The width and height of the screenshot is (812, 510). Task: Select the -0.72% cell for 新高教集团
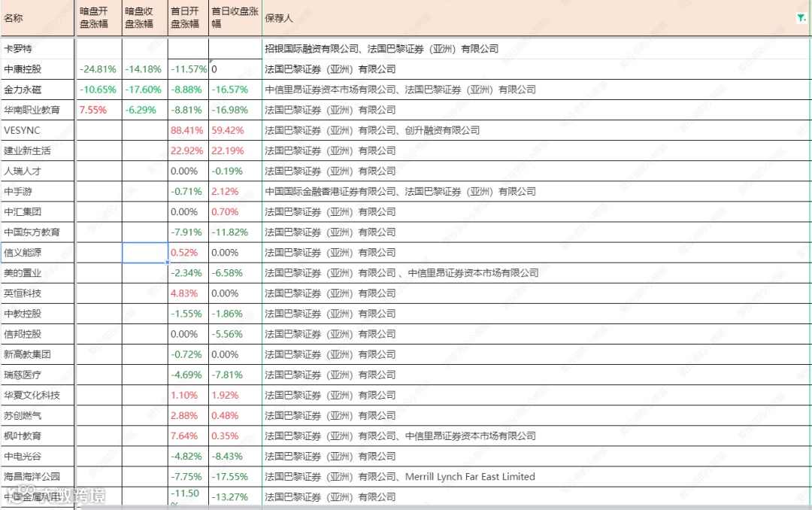point(189,354)
